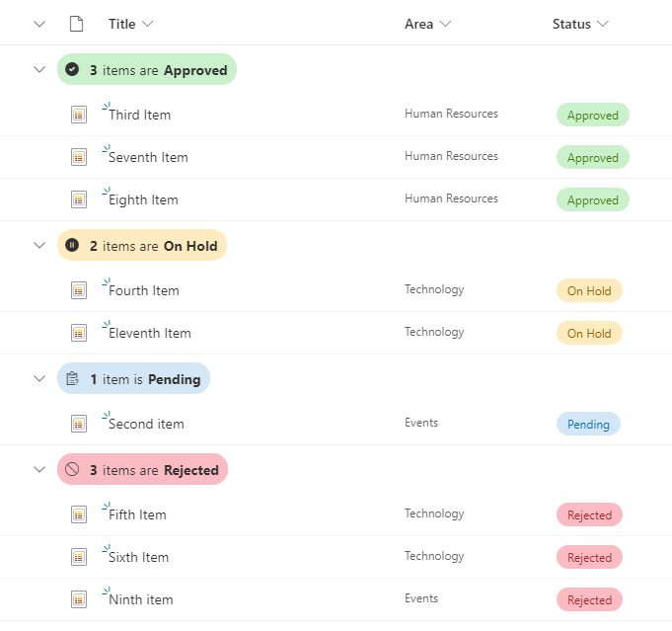Image resolution: width=672 pixels, height=631 pixels.
Task: Click the list item icon beside Ninth item
Action: [x=79, y=599]
